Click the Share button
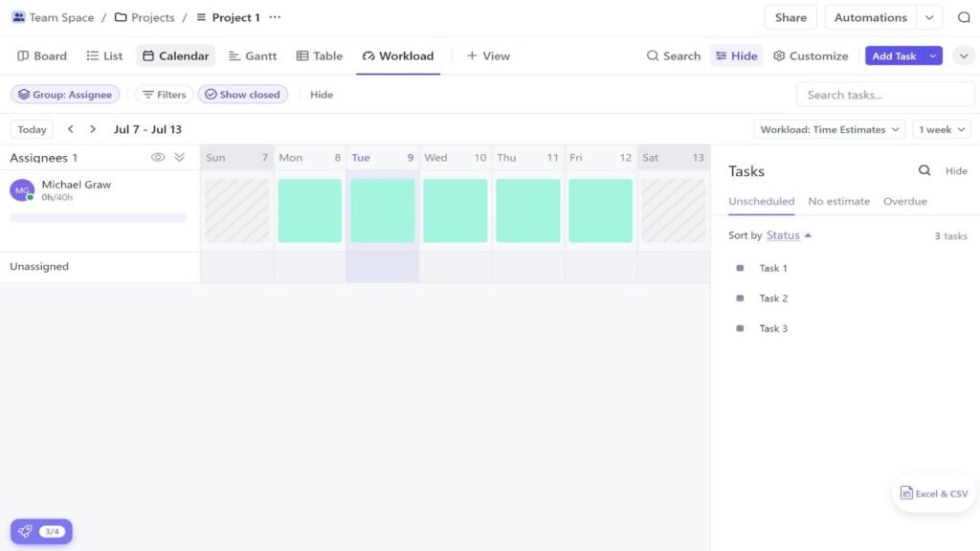Viewport: 980px width, 551px height. (x=791, y=17)
